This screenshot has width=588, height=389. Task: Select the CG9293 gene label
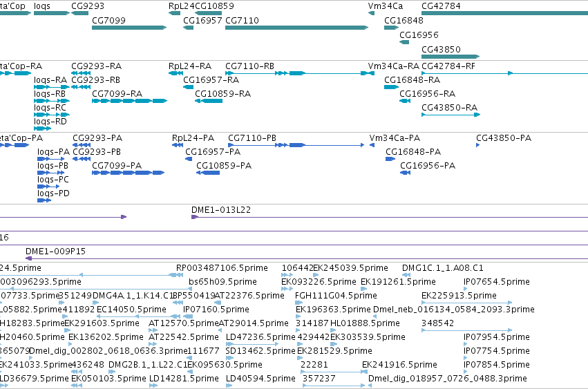88,6
